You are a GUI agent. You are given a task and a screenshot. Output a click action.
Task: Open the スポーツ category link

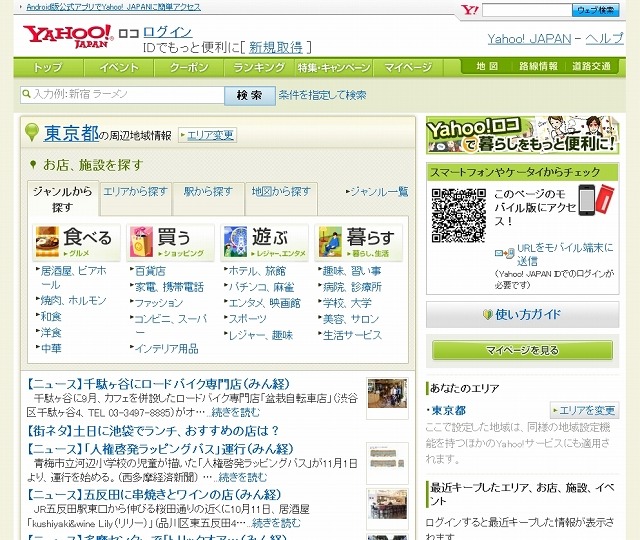click(247, 319)
